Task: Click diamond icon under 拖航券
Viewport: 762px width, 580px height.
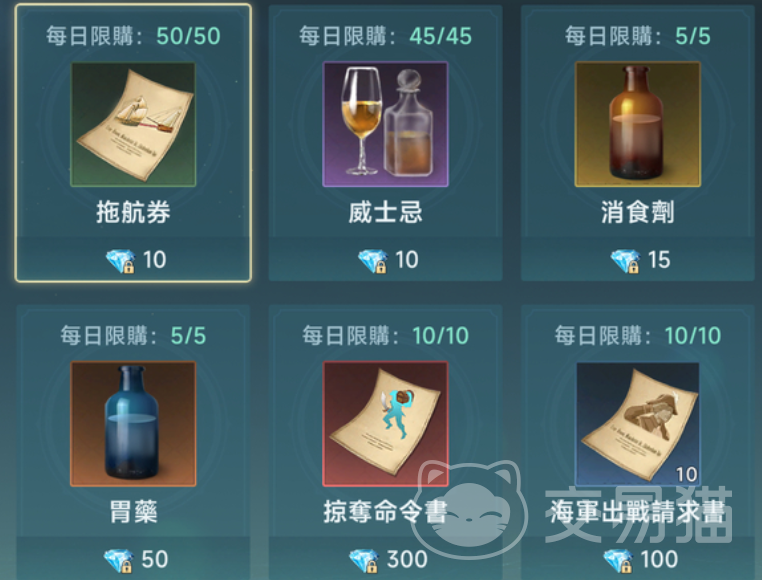Action: [x=121, y=261]
